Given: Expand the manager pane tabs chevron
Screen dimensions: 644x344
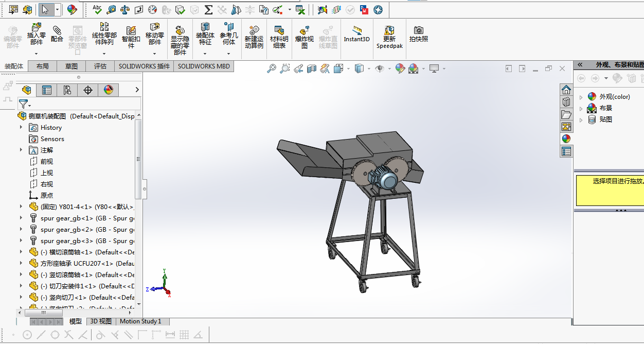Looking at the screenshot, I should (x=137, y=90).
